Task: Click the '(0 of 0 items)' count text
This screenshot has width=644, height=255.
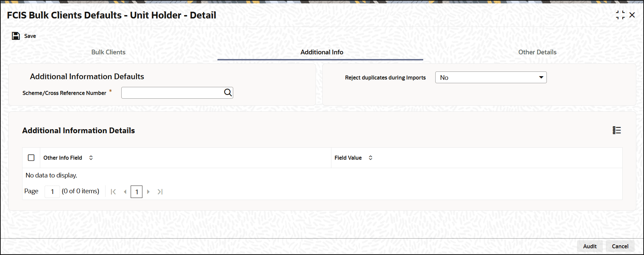Action: [x=80, y=191]
